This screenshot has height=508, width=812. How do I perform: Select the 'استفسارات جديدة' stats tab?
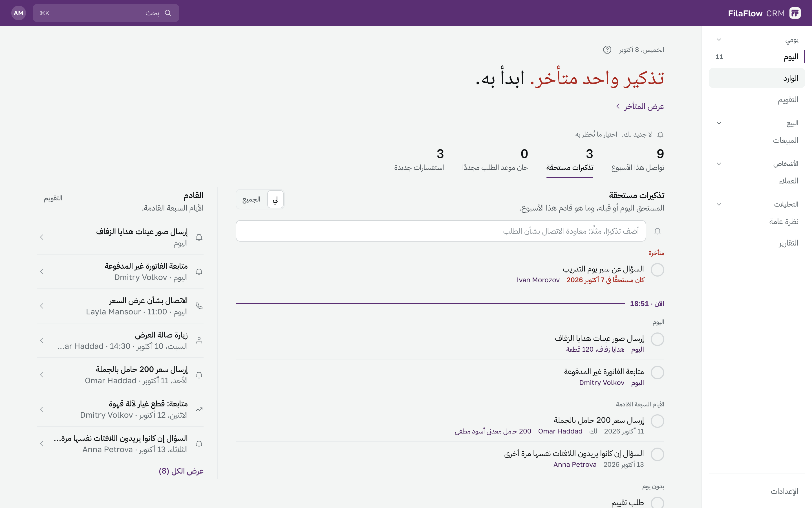click(x=419, y=161)
